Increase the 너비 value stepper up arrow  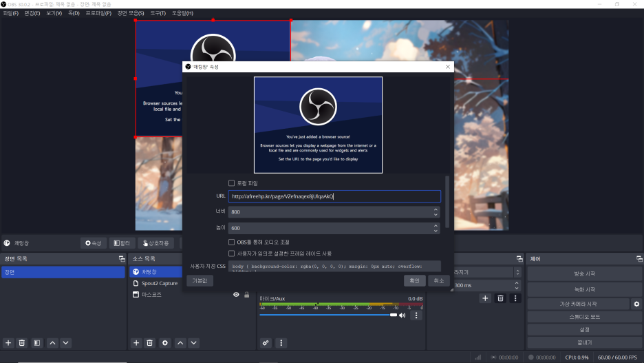(436, 209)
